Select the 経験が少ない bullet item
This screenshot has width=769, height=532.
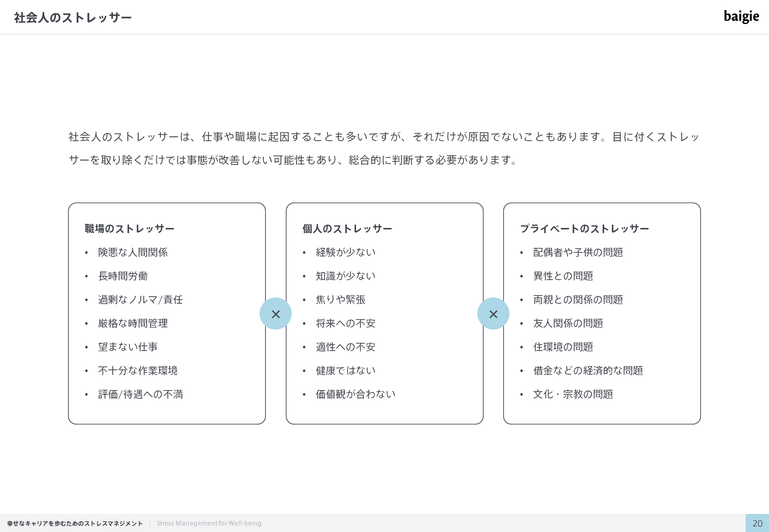click(345, 252)
